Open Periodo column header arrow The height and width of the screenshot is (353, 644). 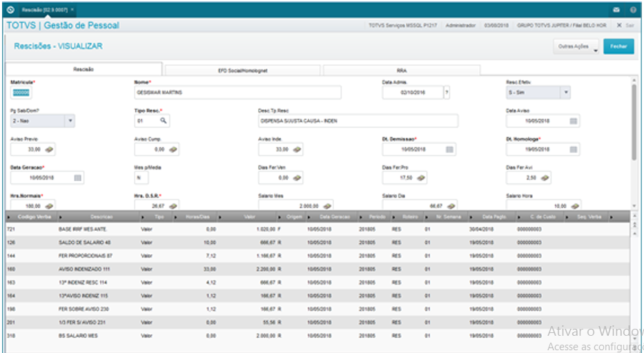click(x=361, y=217)
